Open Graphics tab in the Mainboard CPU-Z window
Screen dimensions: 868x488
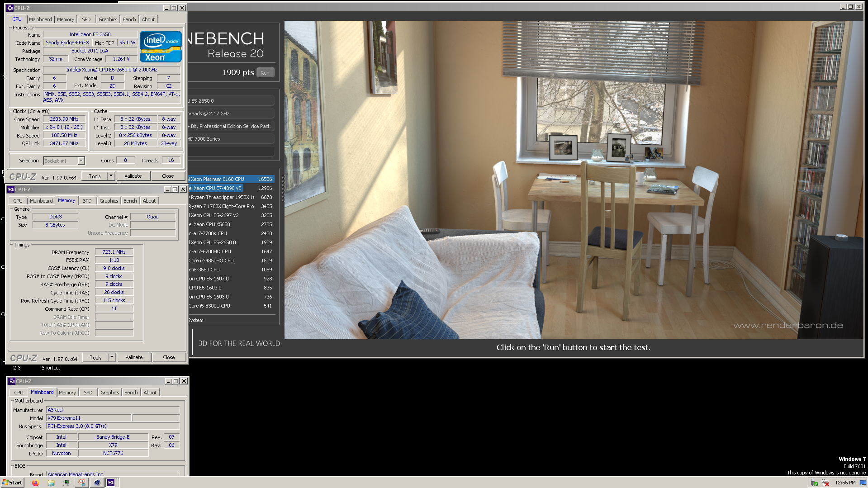[110, 393]
